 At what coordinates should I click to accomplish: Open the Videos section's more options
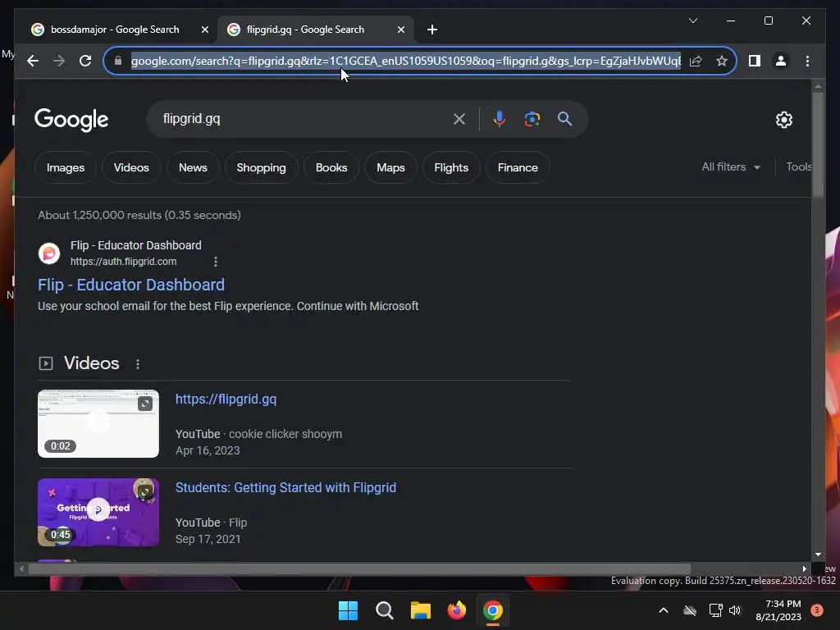click(x=138, y=364)
